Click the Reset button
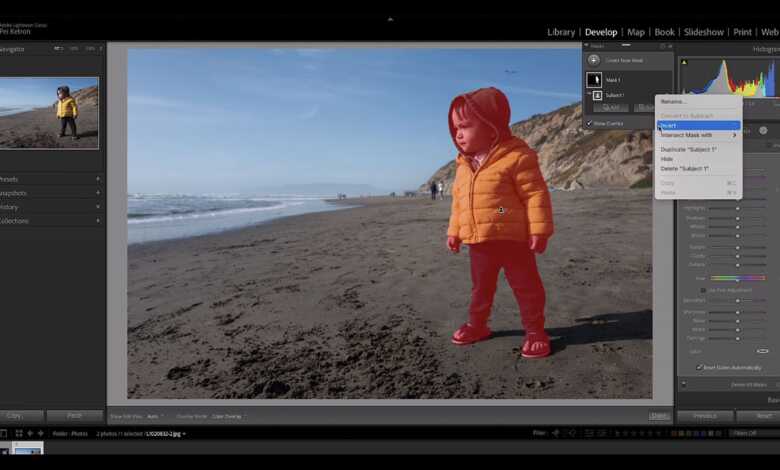Image resolution: width=780 pixels, height=470 pixels. (759, 416)
